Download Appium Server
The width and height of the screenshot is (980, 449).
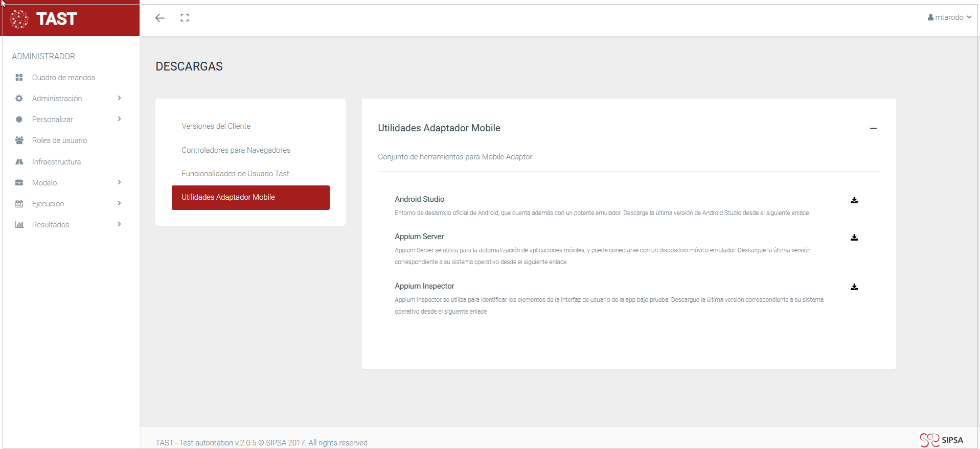854,238
